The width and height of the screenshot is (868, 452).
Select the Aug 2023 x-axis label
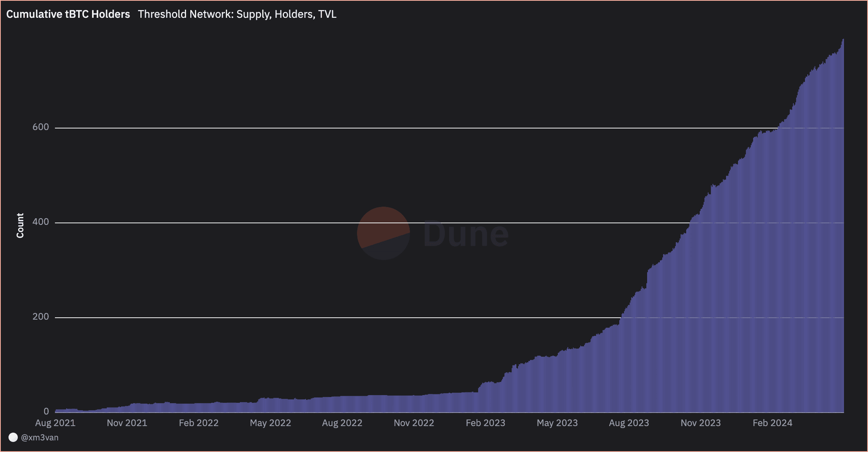(629, 423)
